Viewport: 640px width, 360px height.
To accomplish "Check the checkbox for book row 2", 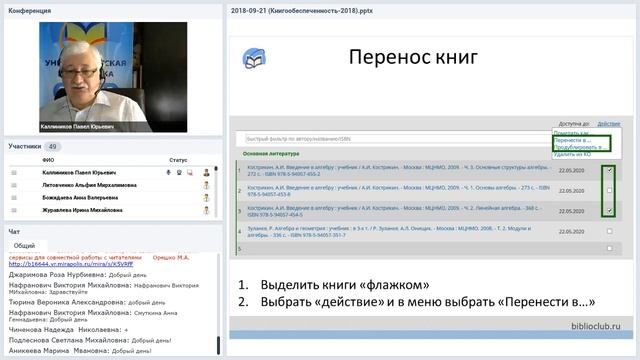I will click(x=609, y=191).
